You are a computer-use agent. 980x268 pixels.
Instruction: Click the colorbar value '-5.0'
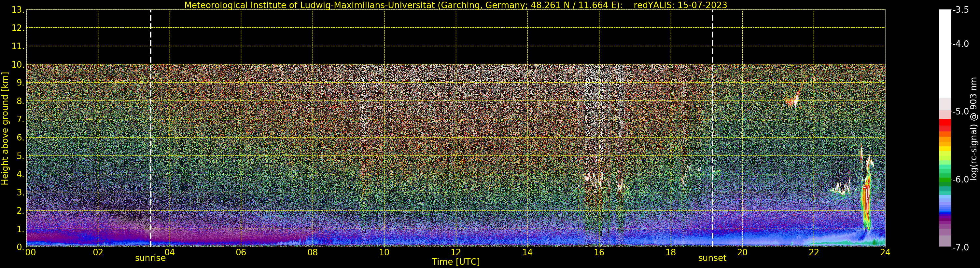[x=960, y=111]
